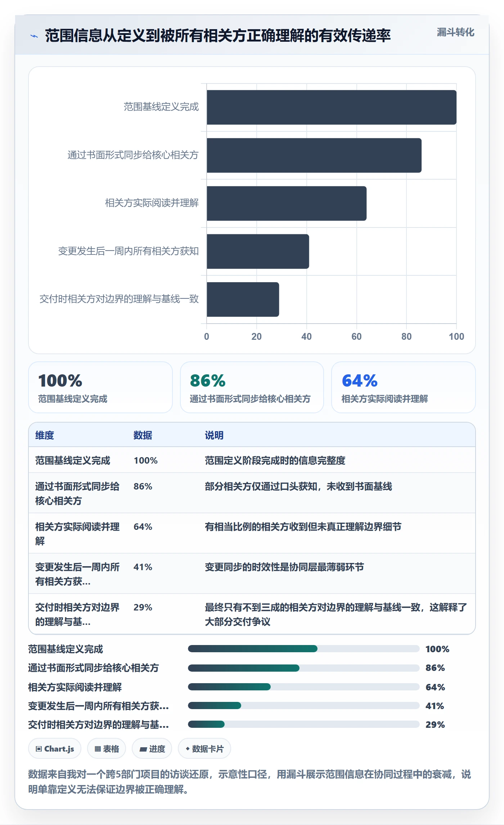Click the progress bar showing 29%
504x825 pixels.
(x=303, y=724)
